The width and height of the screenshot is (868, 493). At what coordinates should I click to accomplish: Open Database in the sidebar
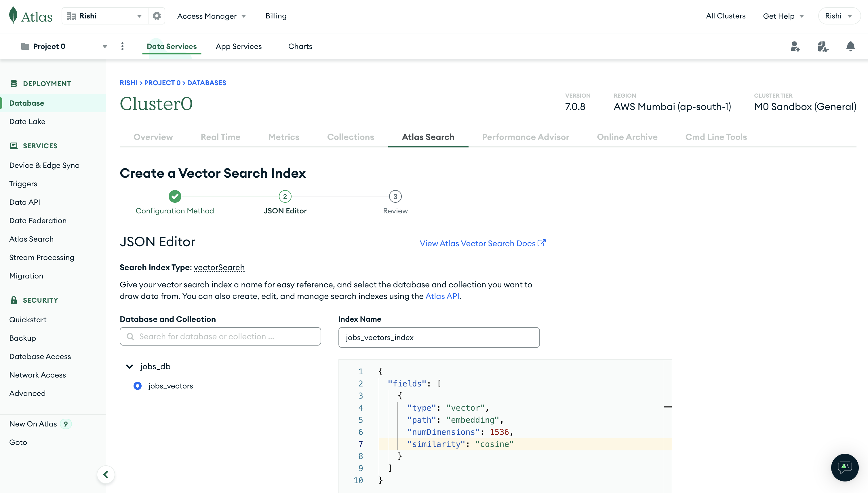coord(53,103)
